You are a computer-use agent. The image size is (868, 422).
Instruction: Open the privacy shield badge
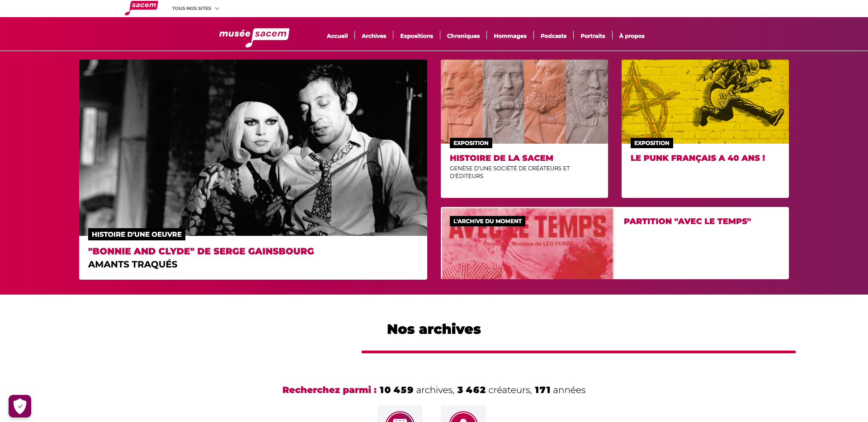[20, 406]
